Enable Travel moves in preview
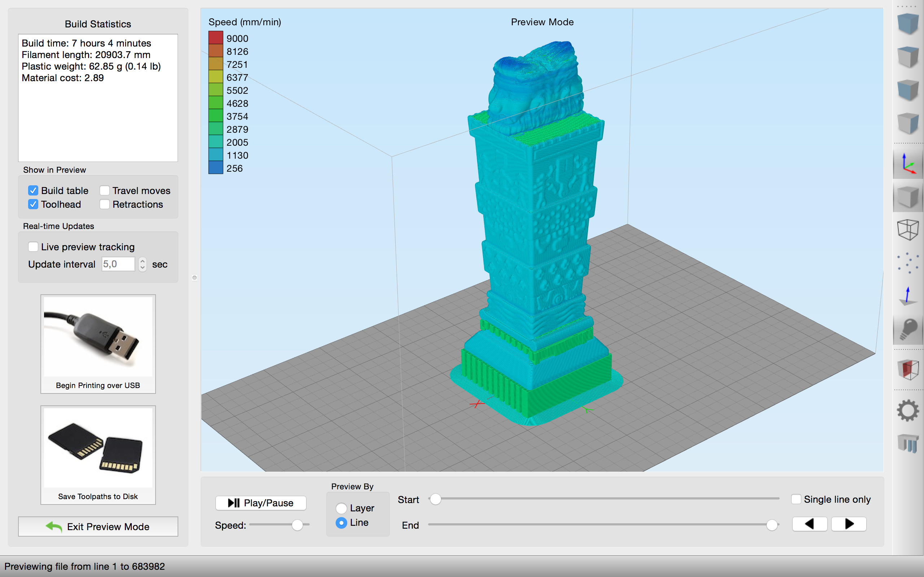 click(105, 190)
